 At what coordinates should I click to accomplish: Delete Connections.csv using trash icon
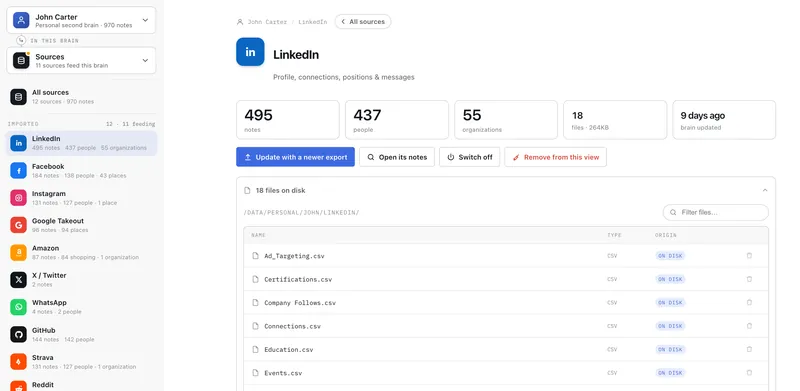coord(749,326)
